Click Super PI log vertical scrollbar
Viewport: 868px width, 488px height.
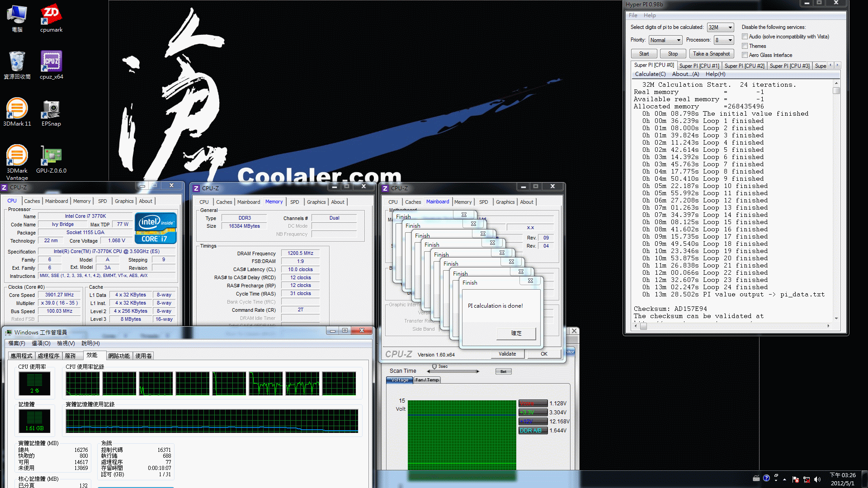click(836, 201)
